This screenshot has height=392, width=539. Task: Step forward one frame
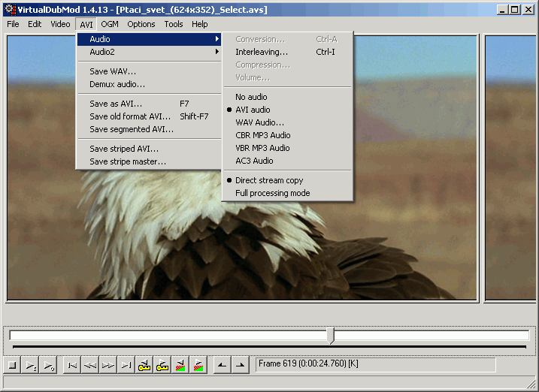pos(108,365)
